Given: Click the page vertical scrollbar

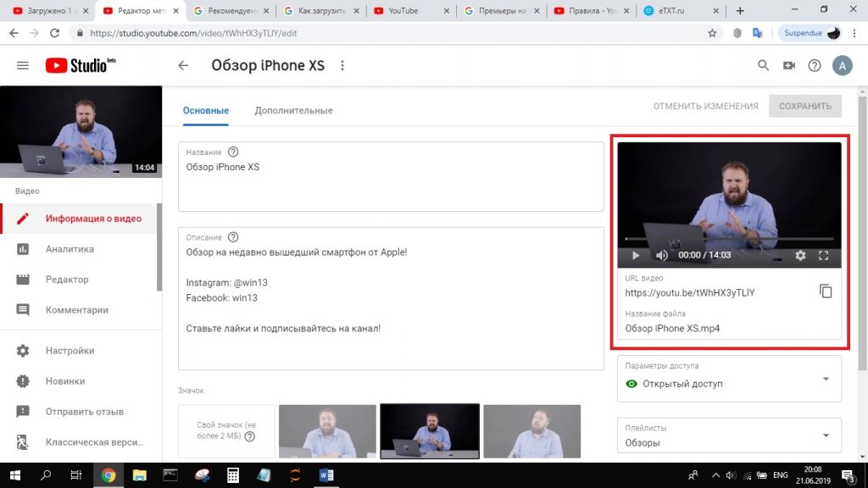Looking at the screenshot, I should pos(862,232).
